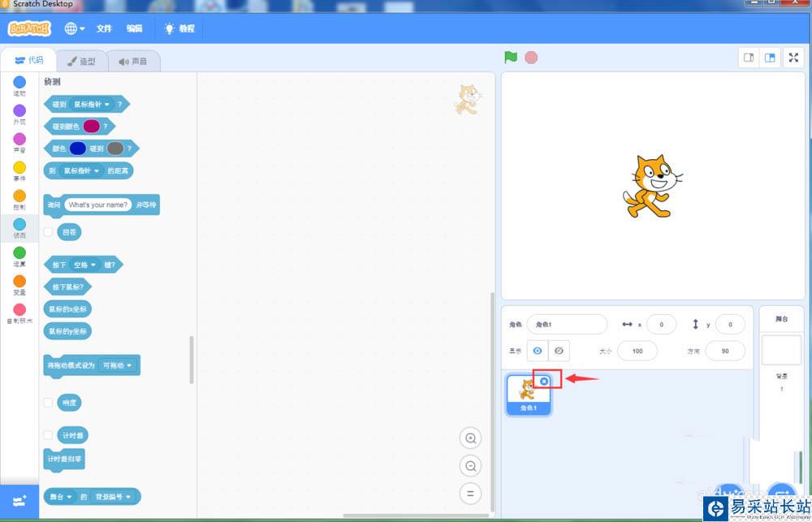Reset the workspace zoom with the equals button
This screenshot has width=812, height=522.
[470, 494]
